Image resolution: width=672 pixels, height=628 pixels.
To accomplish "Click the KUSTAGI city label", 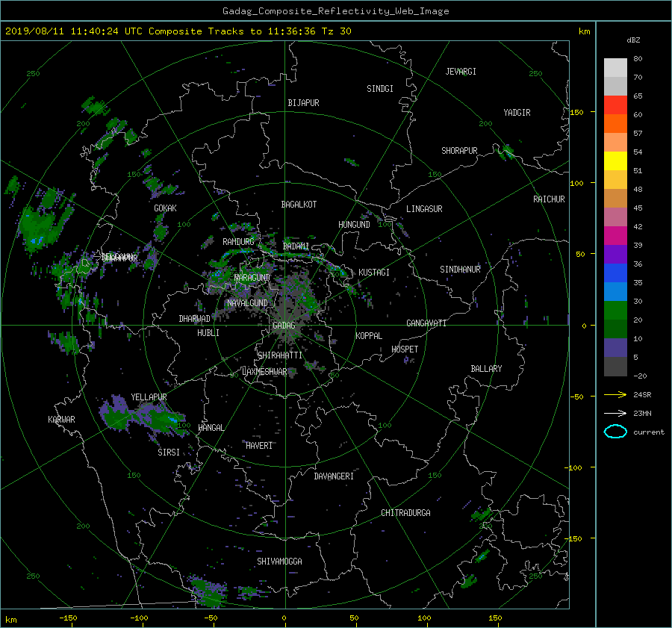I will click(374, 273).
